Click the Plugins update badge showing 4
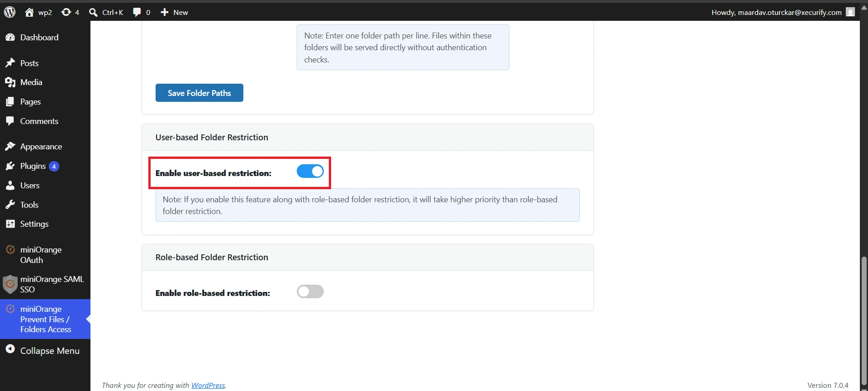868x391 pixels. (54, 167)
